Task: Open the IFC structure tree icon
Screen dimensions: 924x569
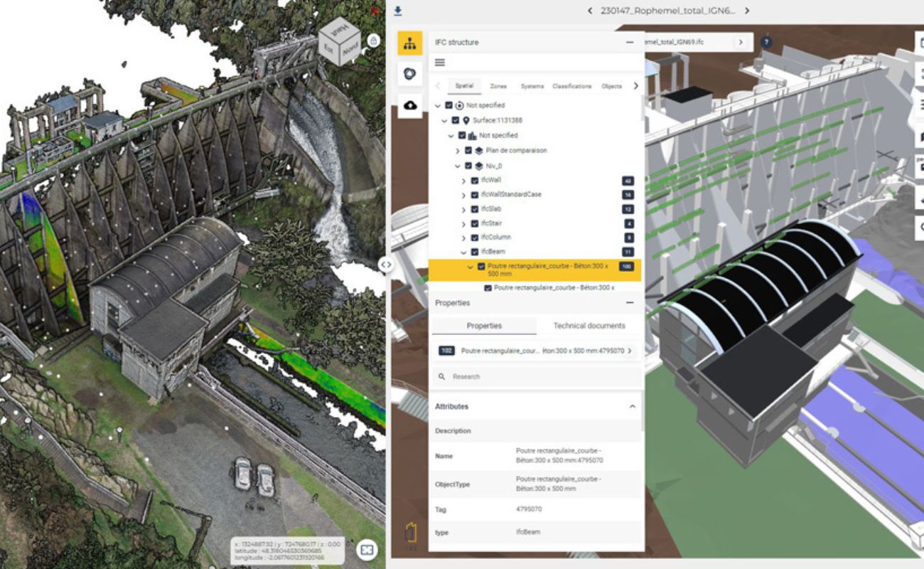Action: [409, 43]
